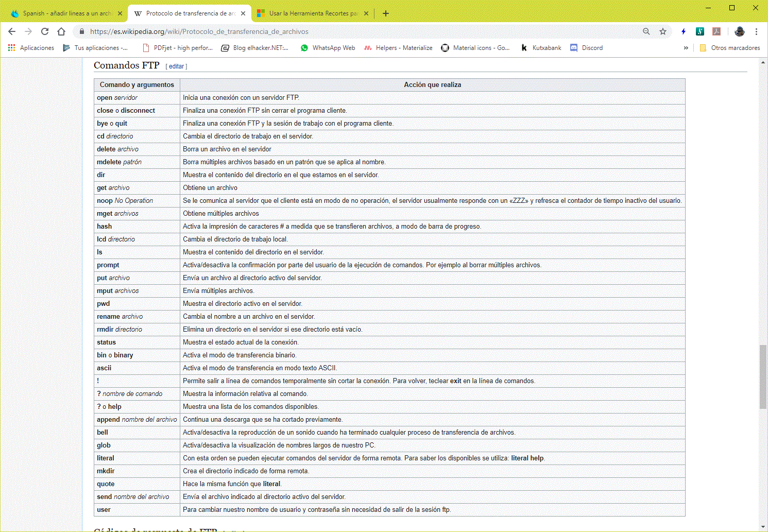Screen dimensions: 768x532
Task: Click the mdelete patrón cell
Action: (137, 162)
